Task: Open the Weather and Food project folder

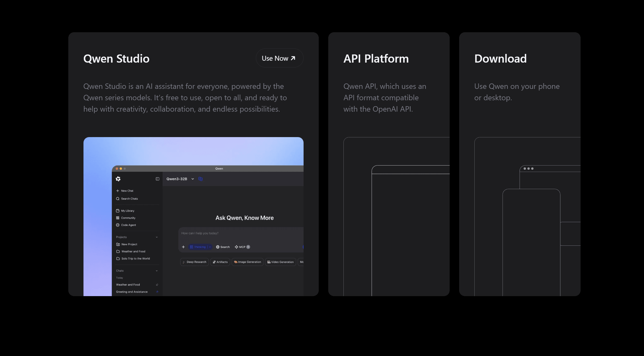Action: tap(131, 251)
